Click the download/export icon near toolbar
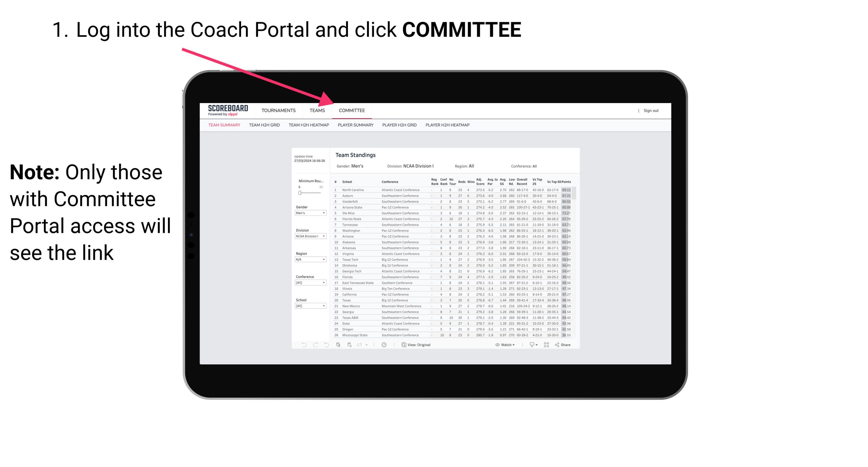This screenshot has height=467, width=868. pos(530,345)
